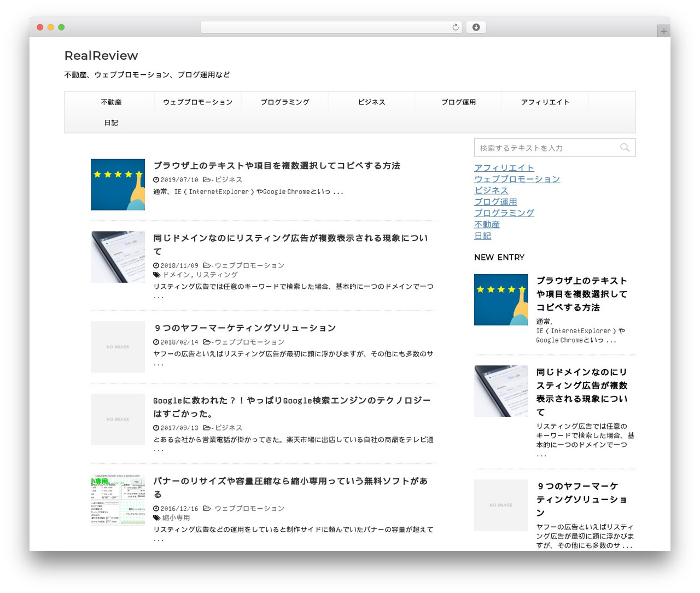Image resolution: width=700 pixels, height=593 pixels.
Task: Click sidebar link プログラミング
Action: pyautogui.click(x=504, y=213)
